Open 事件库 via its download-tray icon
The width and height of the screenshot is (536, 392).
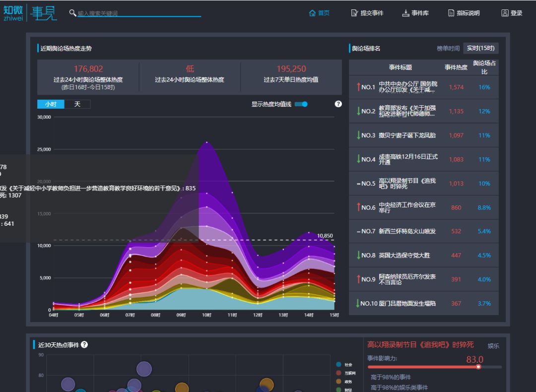tap(407, 13)
